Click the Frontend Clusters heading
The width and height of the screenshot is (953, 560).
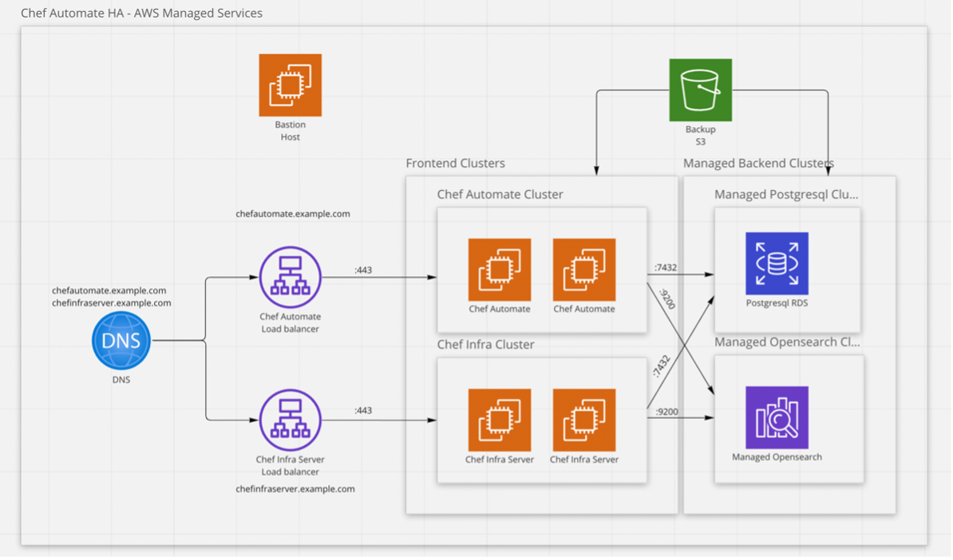pyautogui.click(x=456, y=164)
